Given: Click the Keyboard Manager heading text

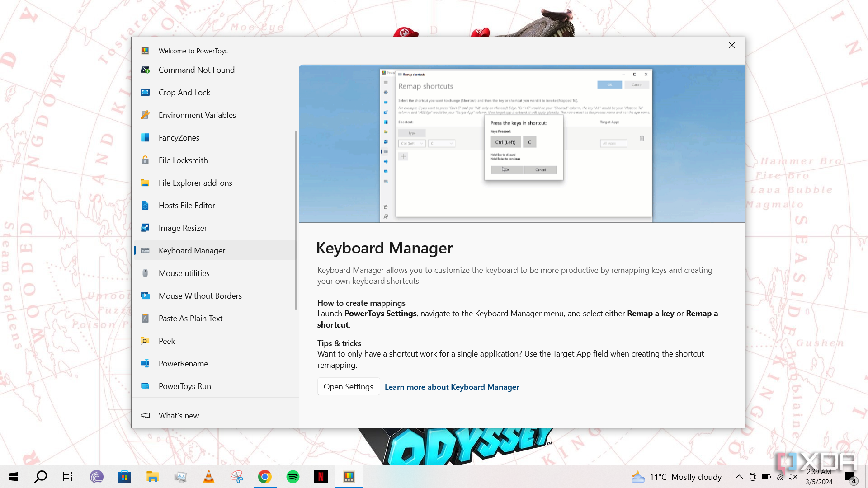Looking at the screenshot, I should point(384,248).
